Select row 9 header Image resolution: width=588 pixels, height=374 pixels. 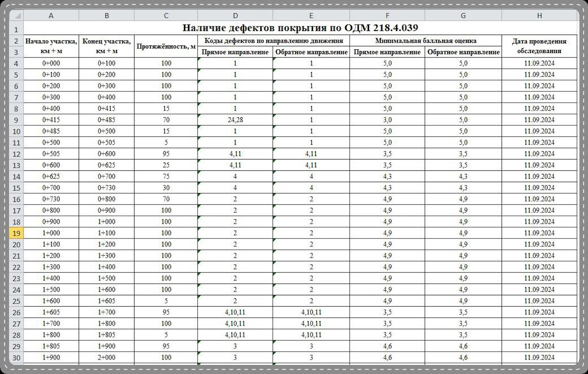coord(16,120)
